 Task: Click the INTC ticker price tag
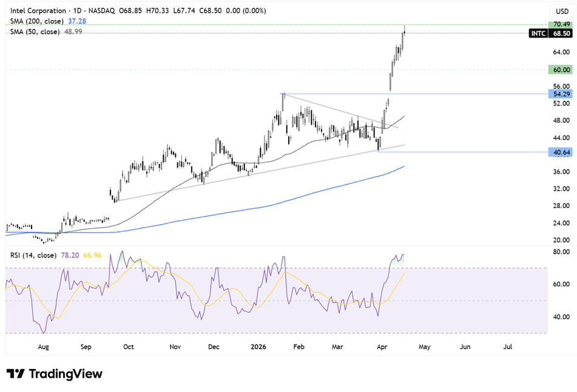click(x=538, y=33)
